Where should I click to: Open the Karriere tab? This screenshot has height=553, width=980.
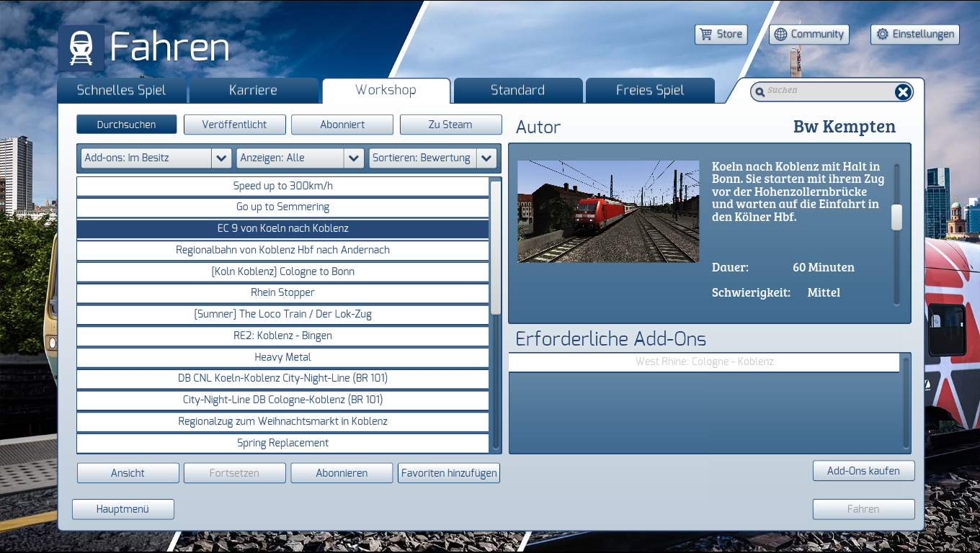[253, 91]
